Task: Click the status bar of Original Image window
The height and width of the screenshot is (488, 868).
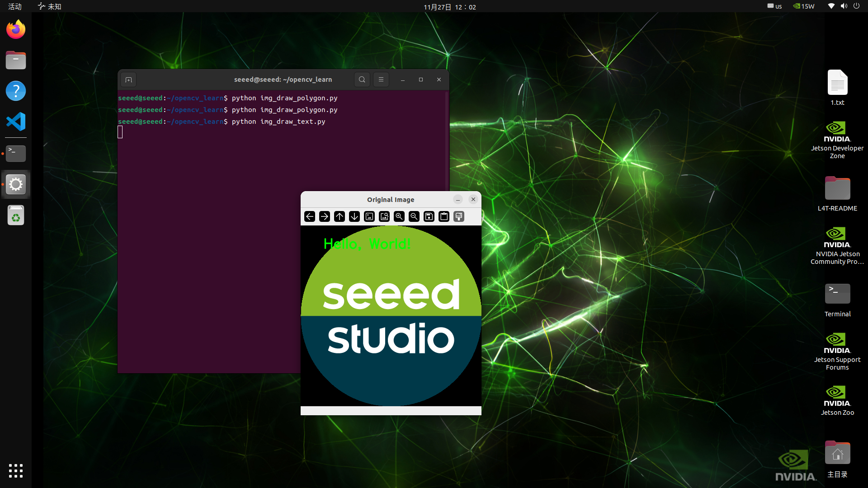Action: click(391, 410)
